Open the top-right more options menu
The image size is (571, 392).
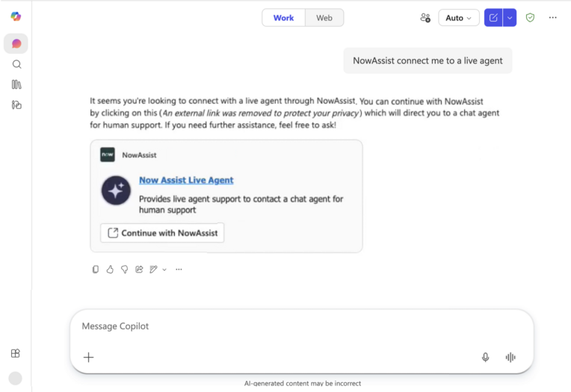click(553, 17)
